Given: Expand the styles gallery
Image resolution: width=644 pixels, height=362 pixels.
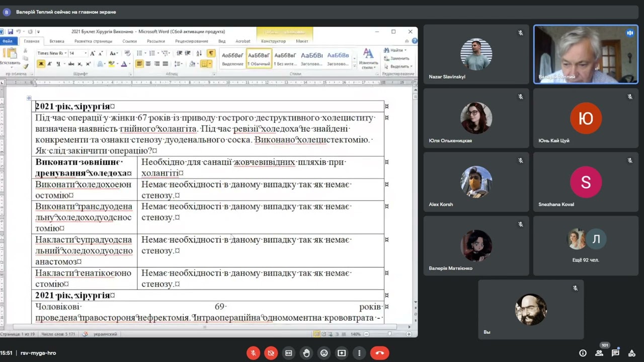Looking at the screenshot, I should point(355,66).
